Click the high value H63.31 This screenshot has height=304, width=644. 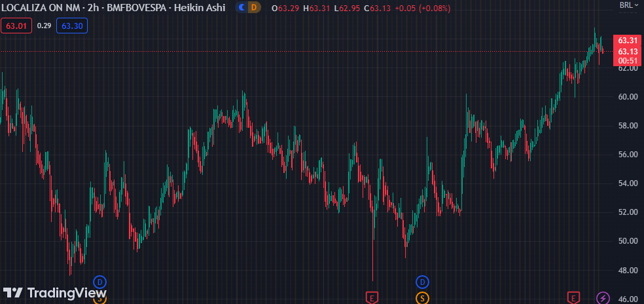click(x=318, y=9)
